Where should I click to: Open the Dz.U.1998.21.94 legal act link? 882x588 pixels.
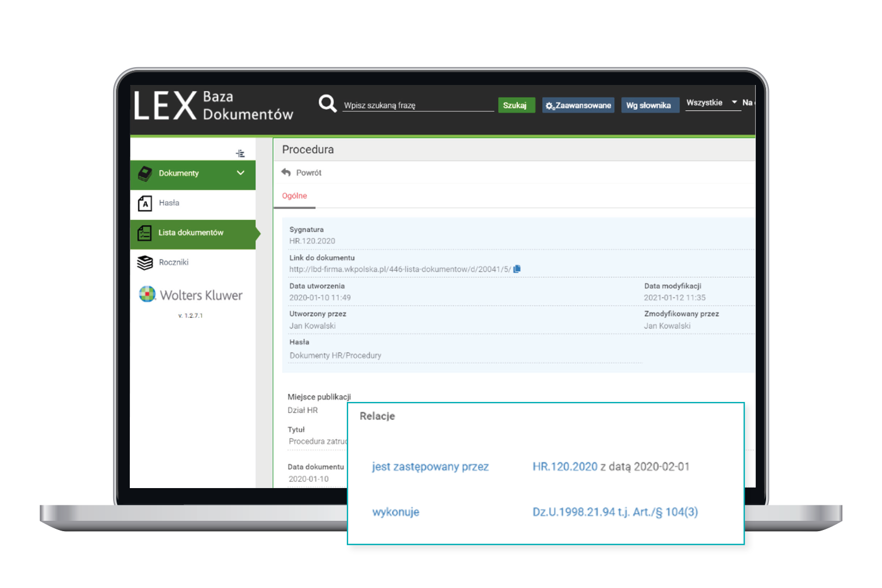pyautogui.click(x=615, y=512)
